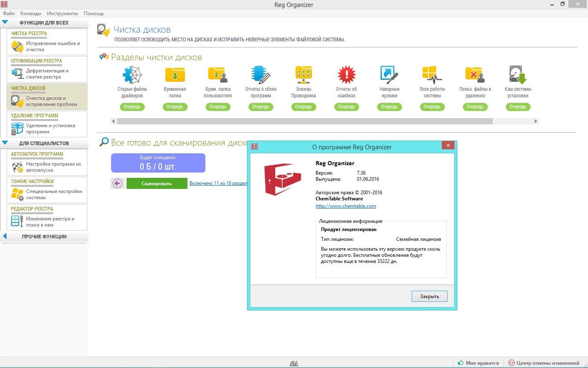Open the Помощь menu
The height and width of the screenshot is (368, 588).
94,13
